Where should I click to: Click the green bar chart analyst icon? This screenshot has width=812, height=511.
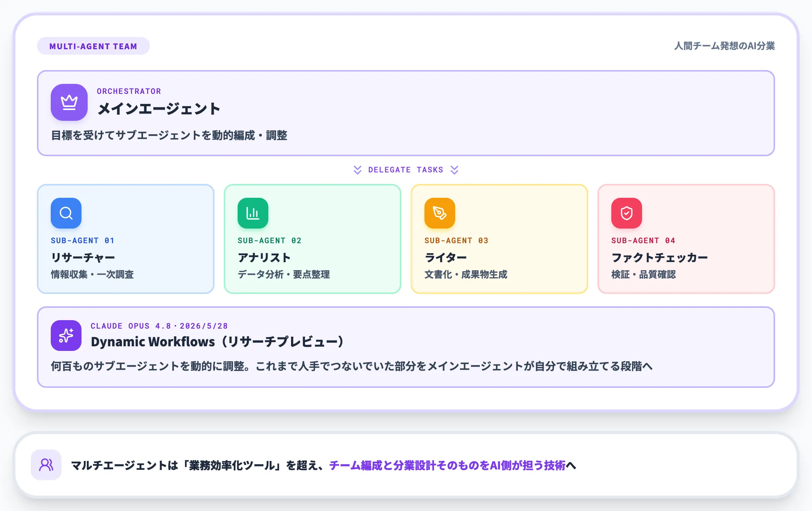253,213
